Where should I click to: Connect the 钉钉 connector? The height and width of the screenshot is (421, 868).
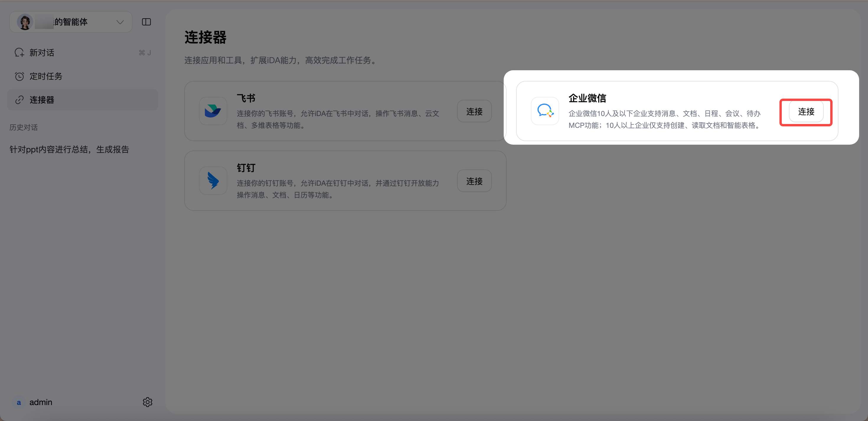pos(474,181)
